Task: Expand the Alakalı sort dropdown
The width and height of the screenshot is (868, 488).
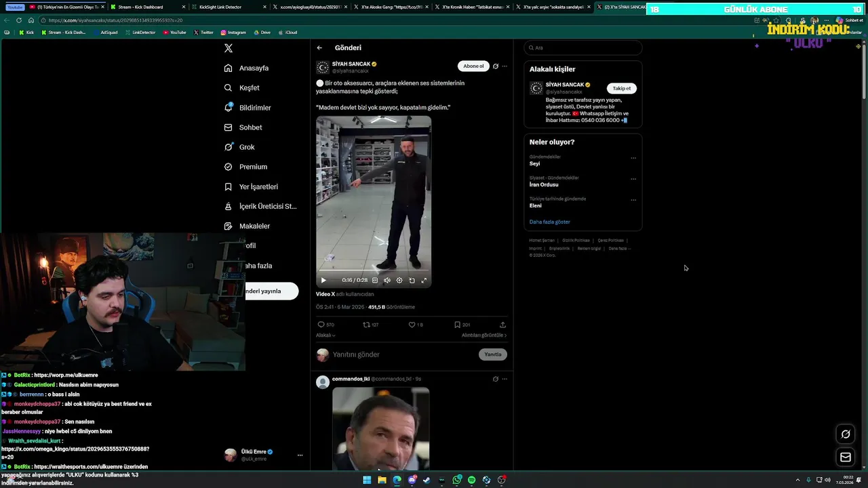Action: tap(325, 335)
